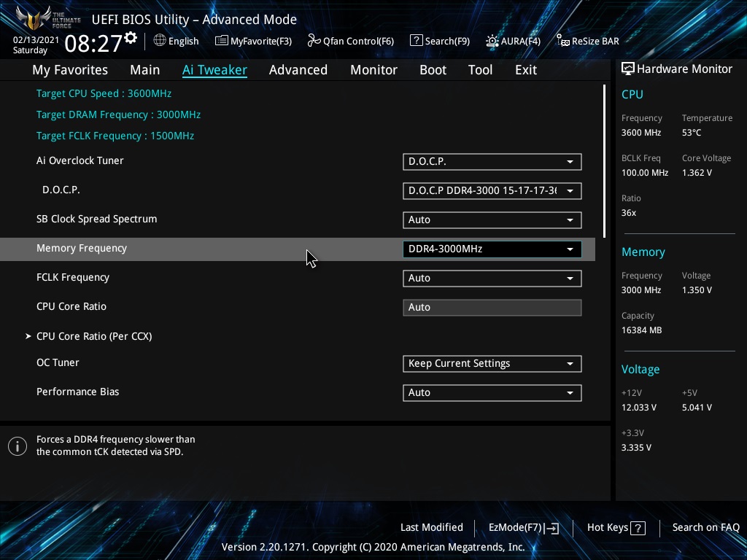
Task: Click the info icon in help panel
Action: pos(18,446)
